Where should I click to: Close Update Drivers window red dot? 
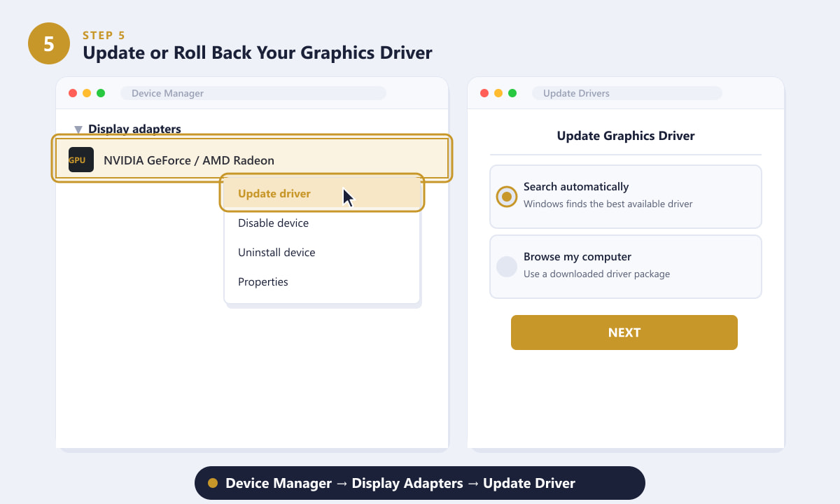484,93
